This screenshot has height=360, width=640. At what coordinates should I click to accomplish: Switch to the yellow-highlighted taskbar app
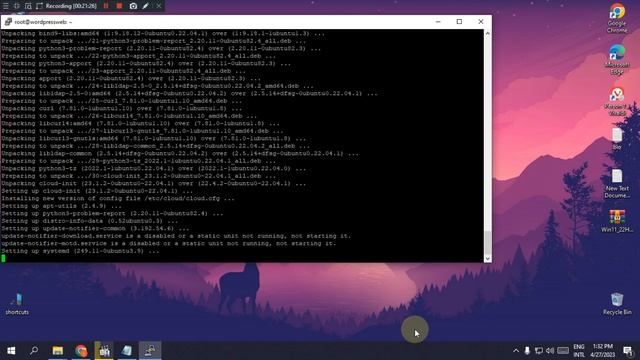point(104,351)
